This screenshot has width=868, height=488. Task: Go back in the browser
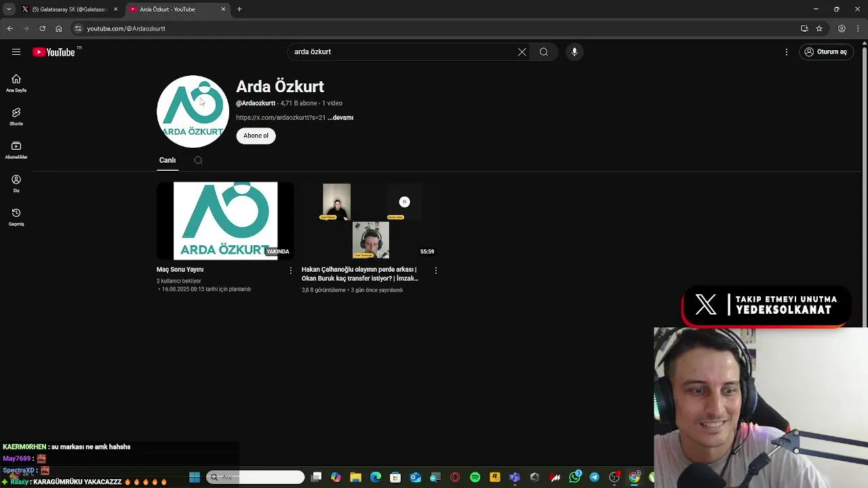10,28
